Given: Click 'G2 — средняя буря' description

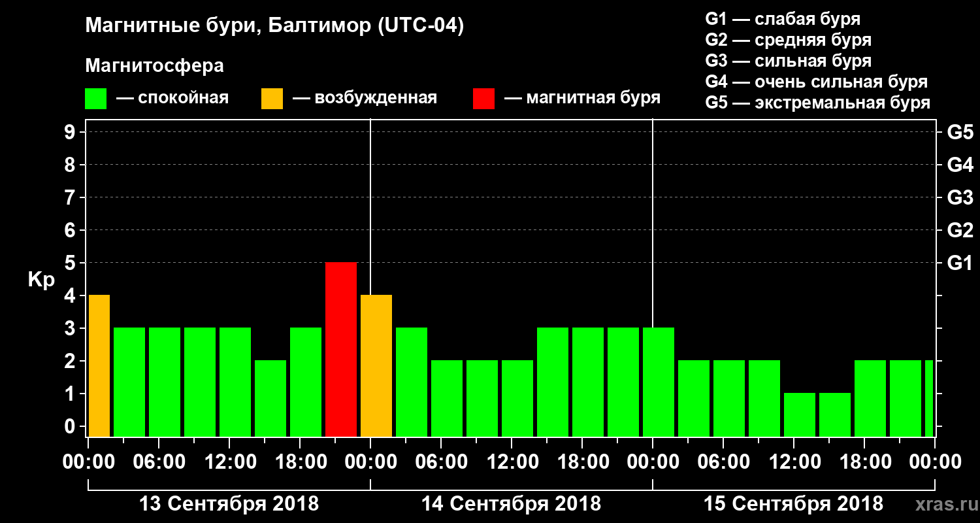Looking at the screenshot, I should tap(788, 40).
